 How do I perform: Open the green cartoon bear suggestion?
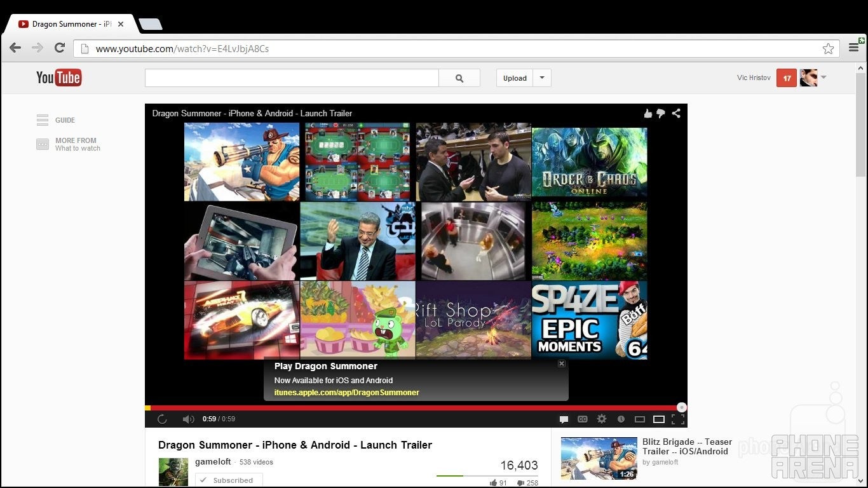[358, 320]
